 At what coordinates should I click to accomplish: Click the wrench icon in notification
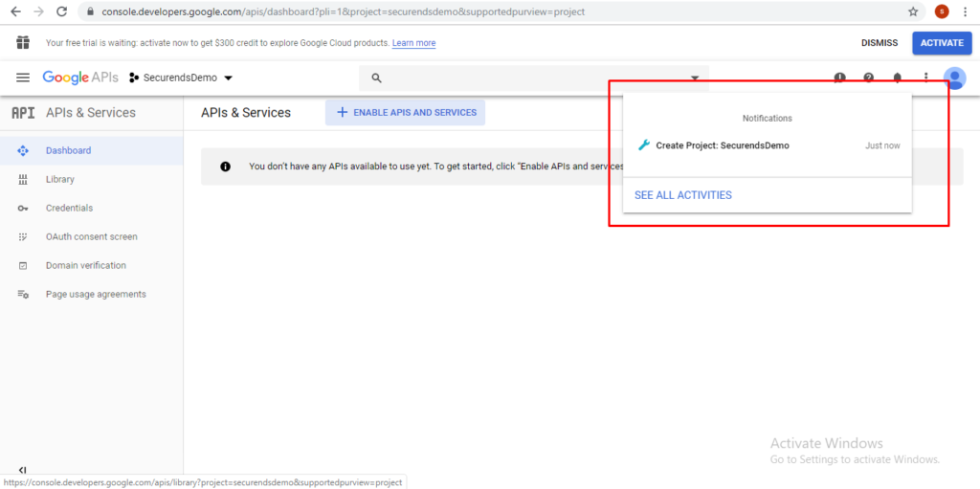643,145
